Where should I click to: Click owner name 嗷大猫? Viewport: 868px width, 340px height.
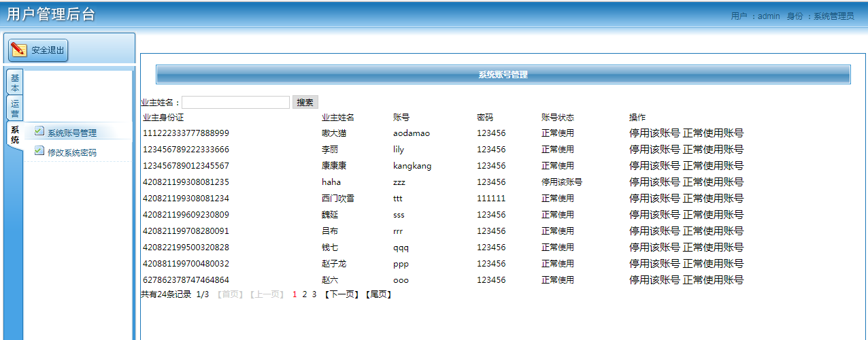click(x=334, y=133)
